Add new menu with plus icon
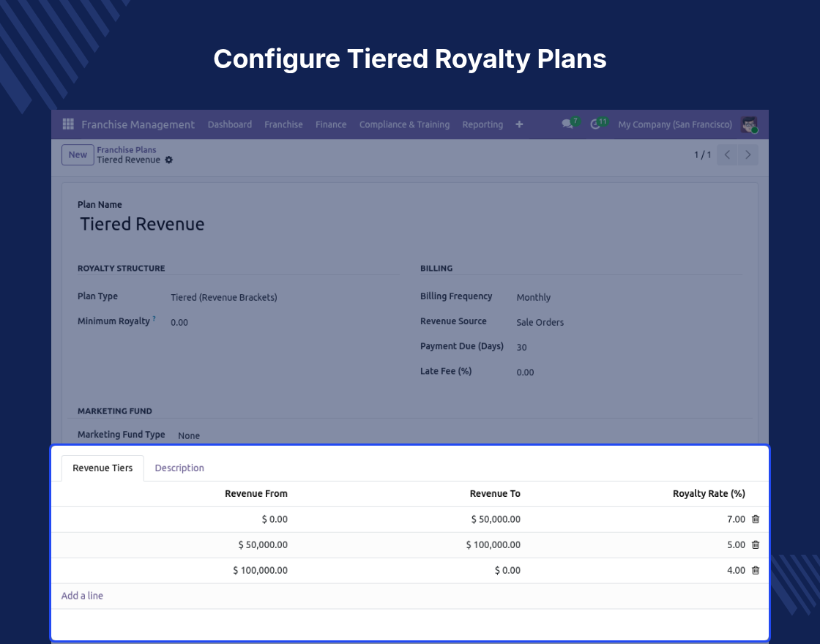This screenshot has width=820, height=644. (519, 124)
